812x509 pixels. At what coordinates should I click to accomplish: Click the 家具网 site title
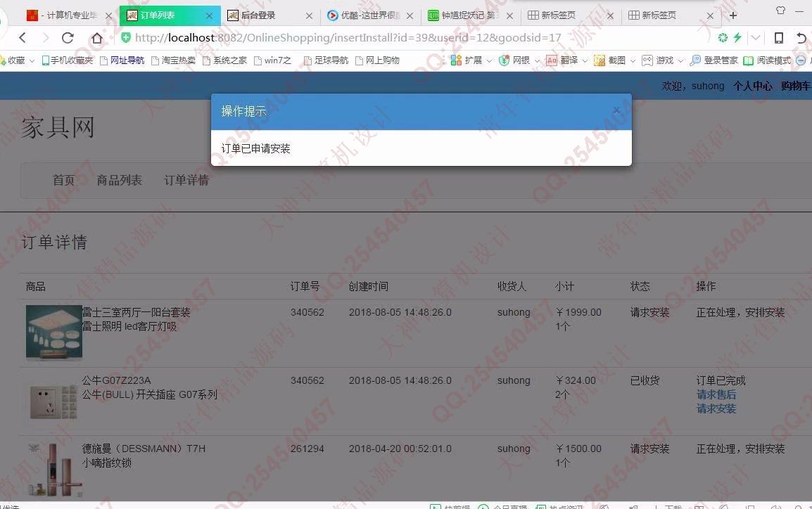coord(58,127)
